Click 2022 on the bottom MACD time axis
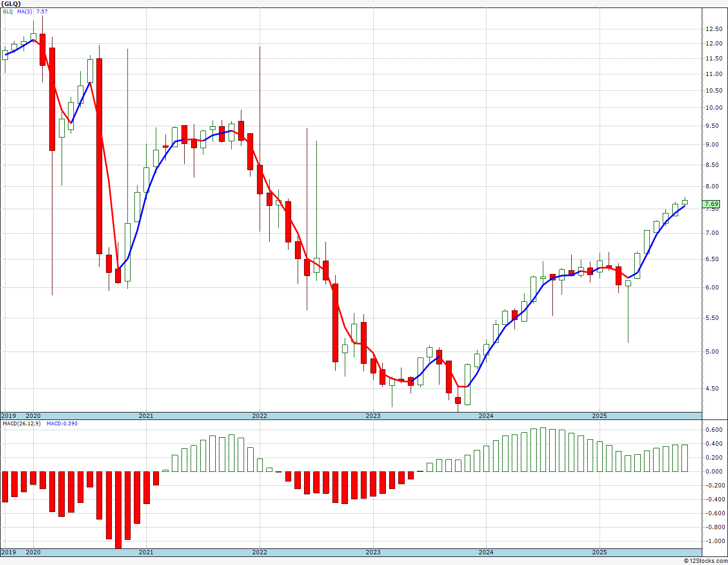This screenshot has height=565, width=728. coord(260,552)
